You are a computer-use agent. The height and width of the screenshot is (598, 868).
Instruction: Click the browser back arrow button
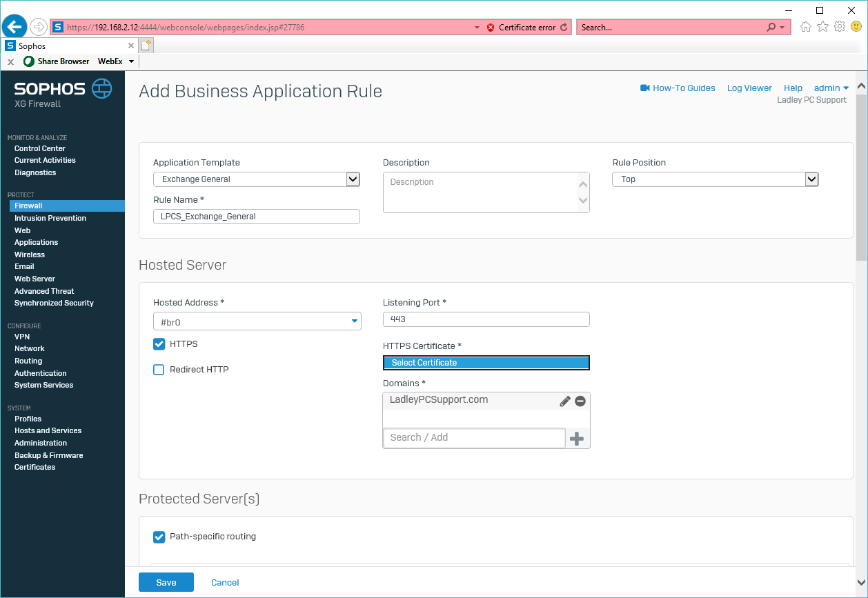(14, 27)
